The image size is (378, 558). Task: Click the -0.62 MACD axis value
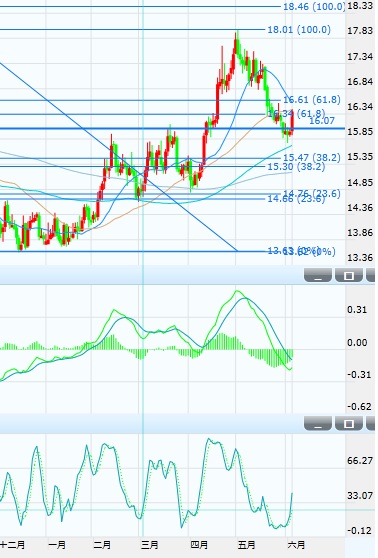(x=359, y=406)
